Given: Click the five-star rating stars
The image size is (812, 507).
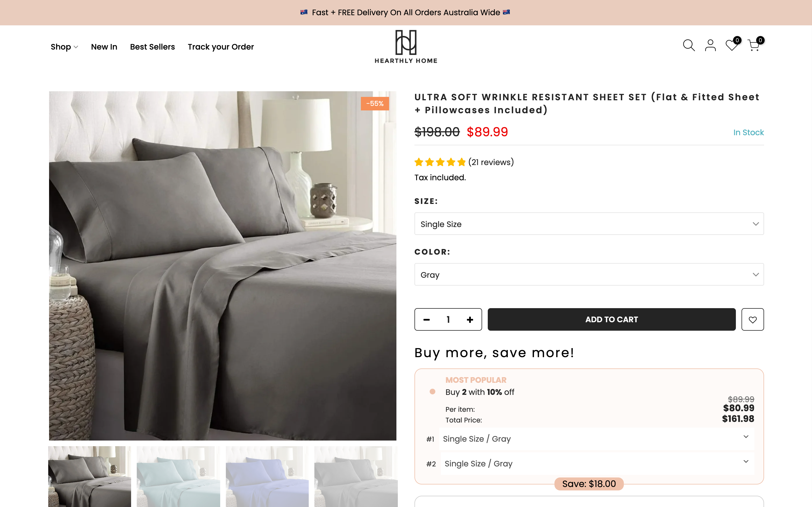Looking at the screenshot, I should (440, 162).
